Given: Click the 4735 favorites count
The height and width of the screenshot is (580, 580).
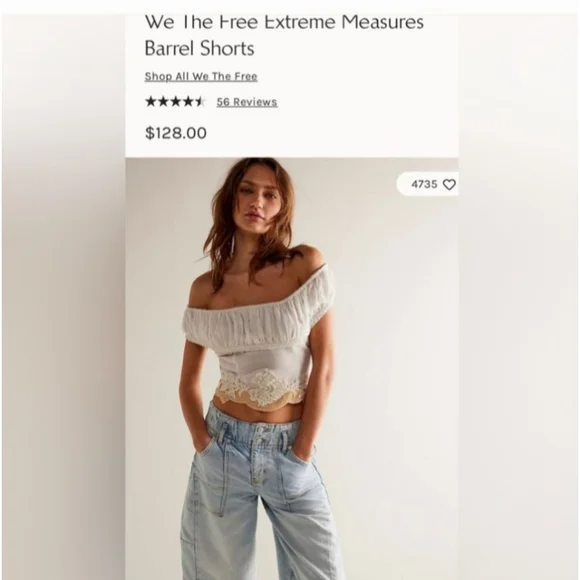Looking at the screenshot, I should (x=424, y=184).
